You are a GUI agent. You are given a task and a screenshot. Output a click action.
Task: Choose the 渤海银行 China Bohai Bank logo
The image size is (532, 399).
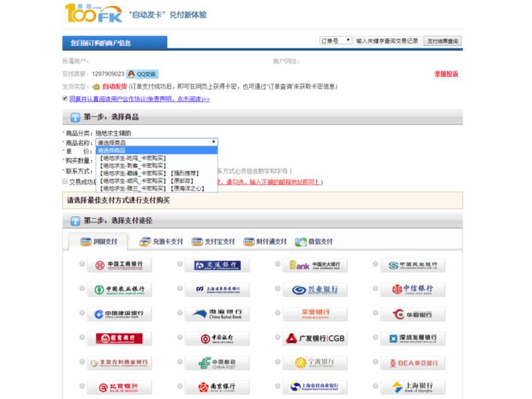[x=217, y=314]
